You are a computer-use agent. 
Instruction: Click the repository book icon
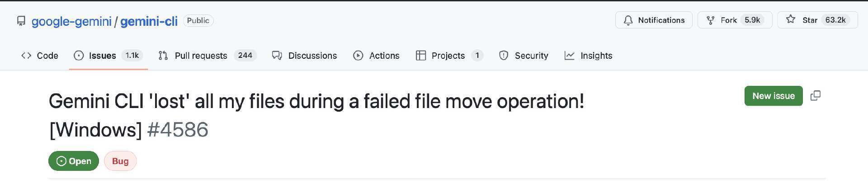[x=21, y=21]
